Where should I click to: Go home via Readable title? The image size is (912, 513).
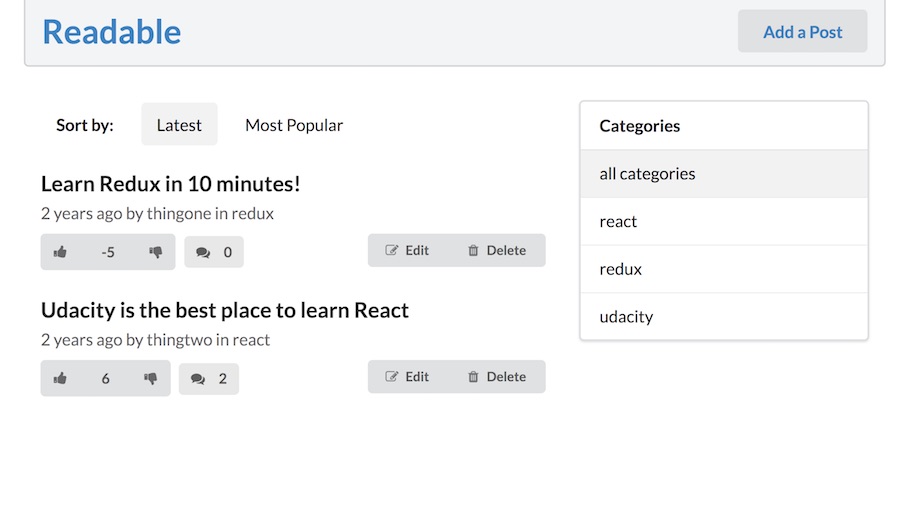(111, 32)
